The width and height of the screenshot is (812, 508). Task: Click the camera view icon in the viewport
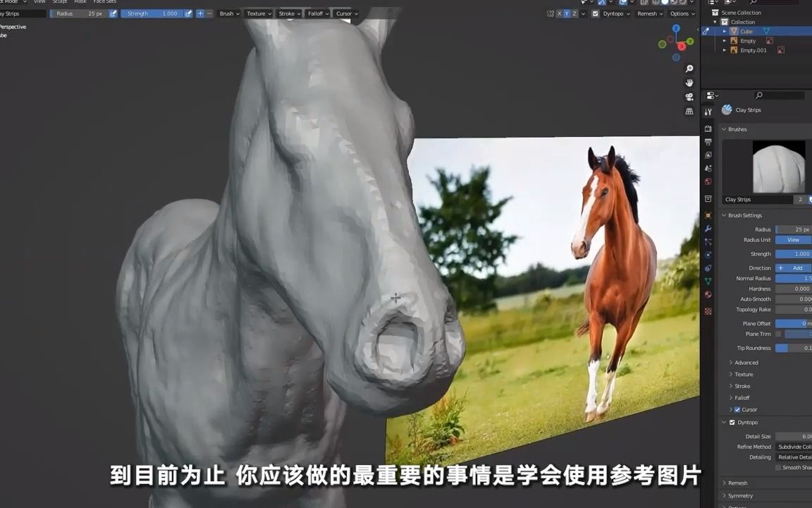point(689,97)
